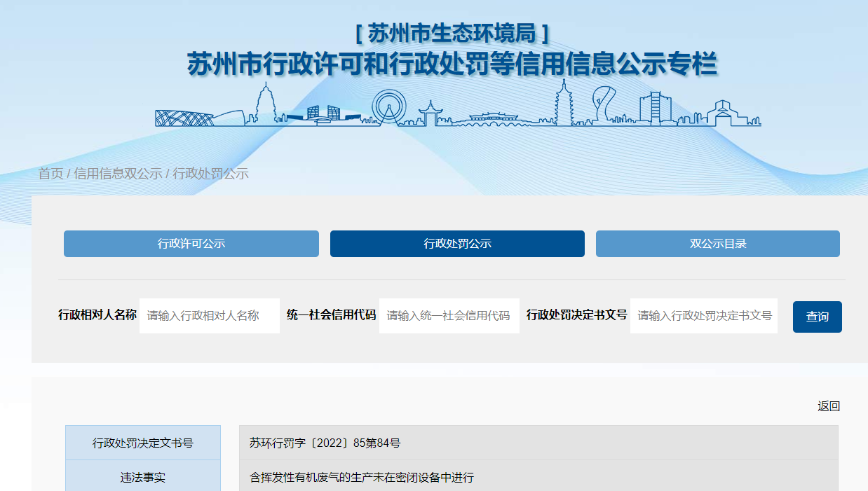Open 行政处罚公示 breadcrumb link

[211, 174]
